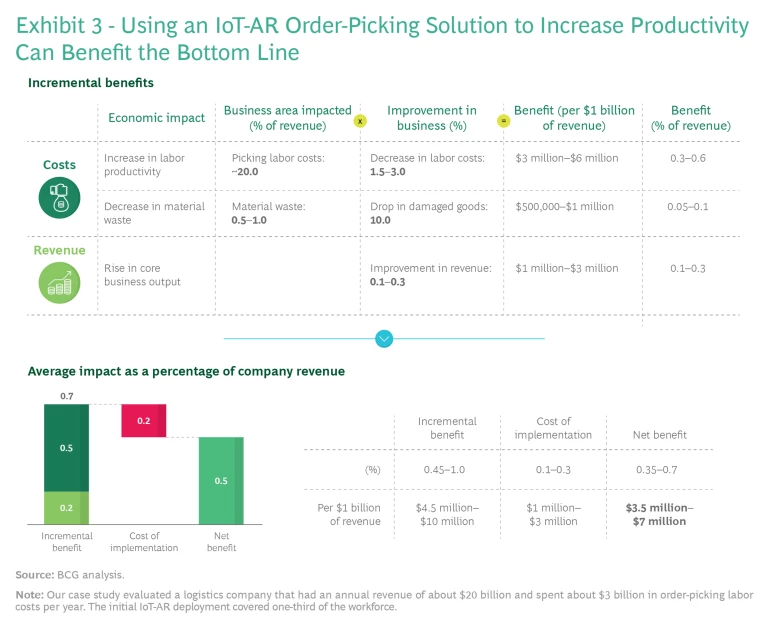
Task: Click the green net benefit bar
Action: [x=222, y=481]
